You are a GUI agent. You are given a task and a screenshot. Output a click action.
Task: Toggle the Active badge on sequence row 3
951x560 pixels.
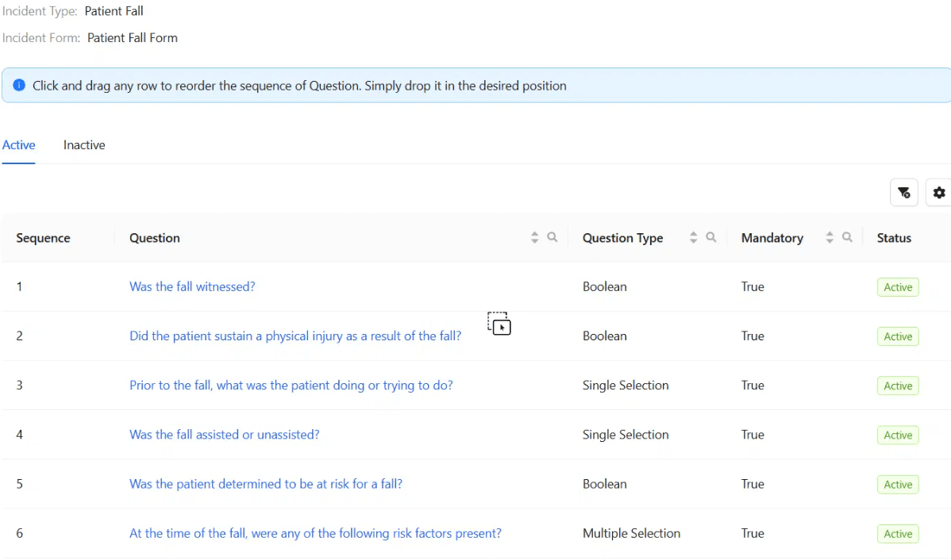(897, 385)
